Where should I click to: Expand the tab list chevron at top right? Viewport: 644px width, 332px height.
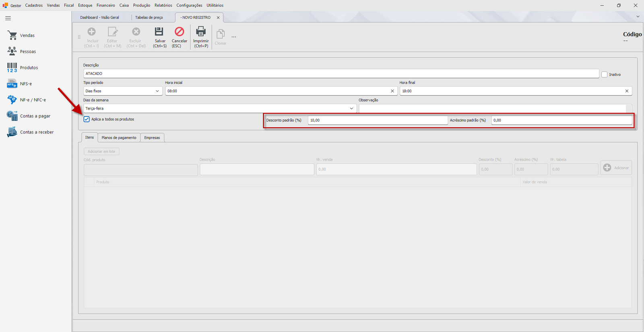click(x=638, y=17)
